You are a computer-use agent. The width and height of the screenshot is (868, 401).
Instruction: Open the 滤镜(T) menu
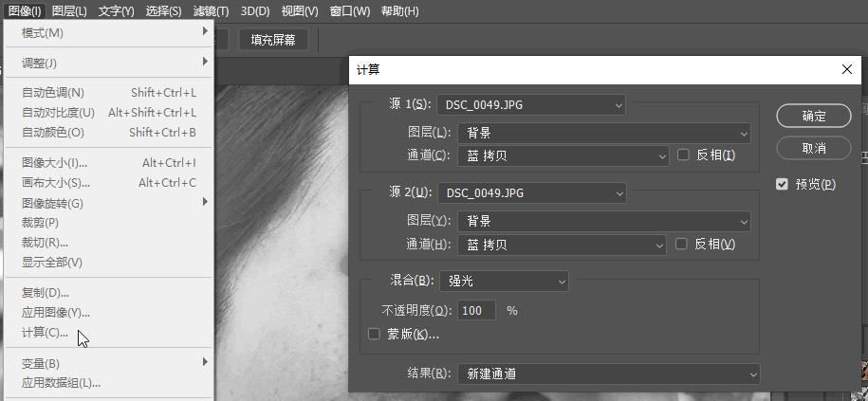(211, 10)
